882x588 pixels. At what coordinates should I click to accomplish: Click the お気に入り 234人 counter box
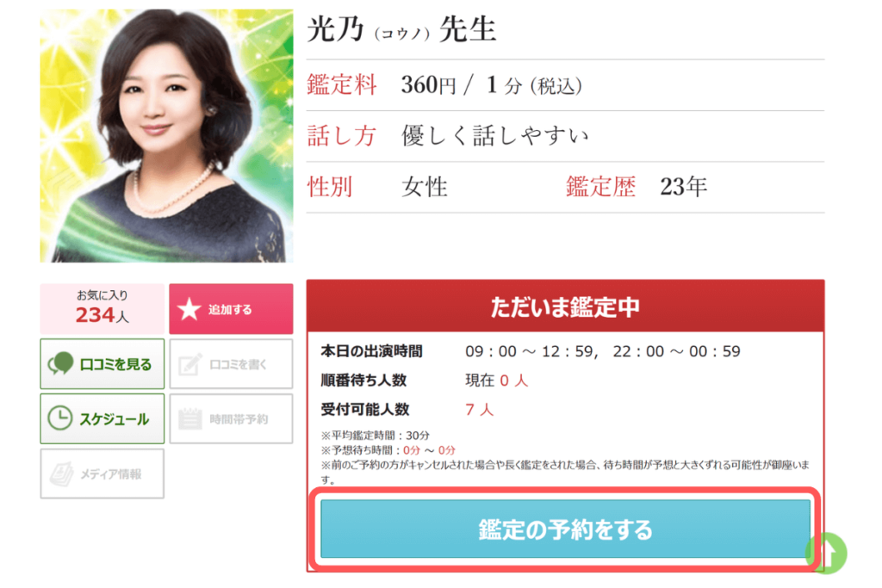tap(102, 309)
